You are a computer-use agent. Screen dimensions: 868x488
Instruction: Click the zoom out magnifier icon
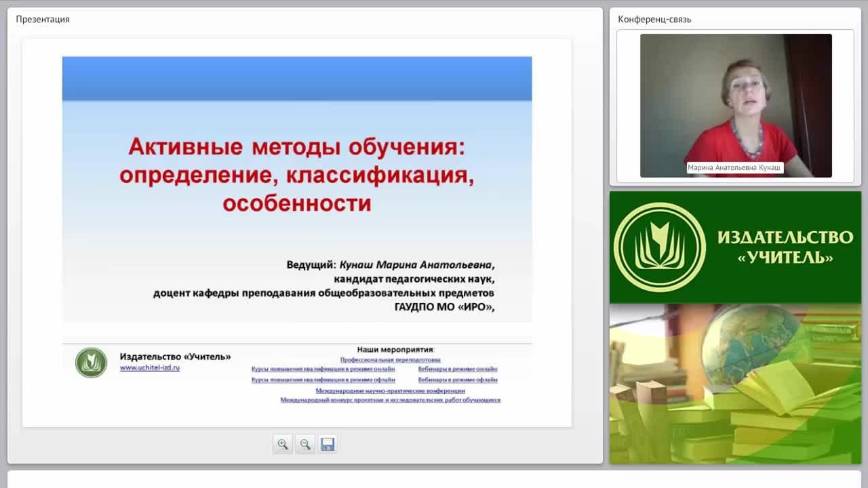pos(305,445)
